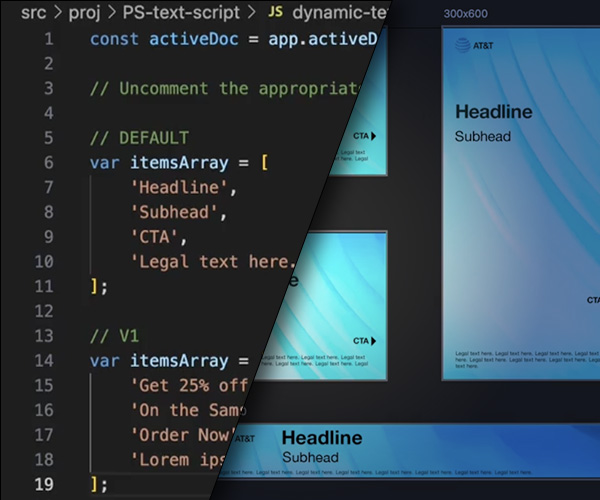Click the AT&T globe logo on 300x600 artboard

[x=463, y=44]
